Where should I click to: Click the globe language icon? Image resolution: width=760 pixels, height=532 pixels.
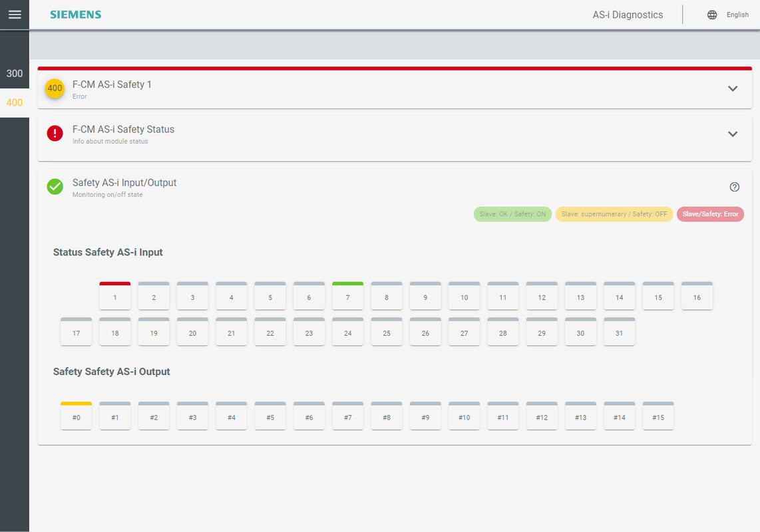point(712,15)
